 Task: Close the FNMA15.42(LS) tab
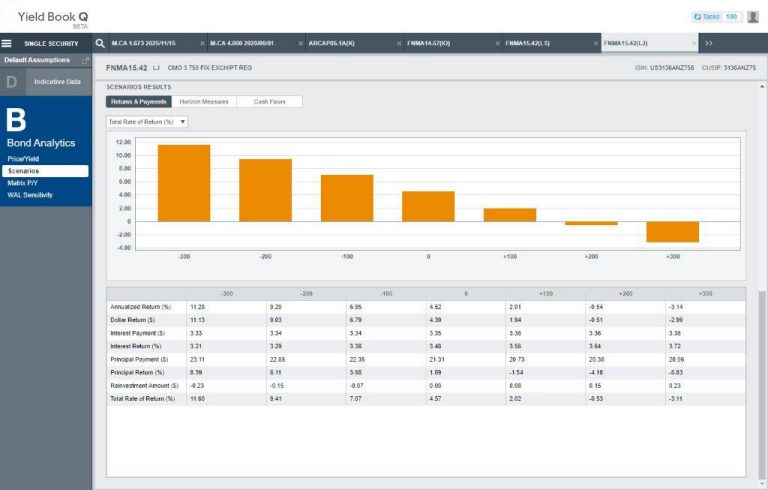(596, 44)
